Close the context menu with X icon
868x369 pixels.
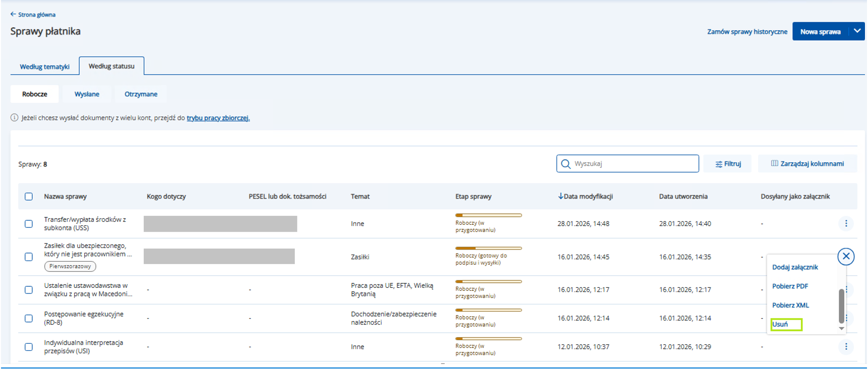pyautogui.click(x=846, y=257)
